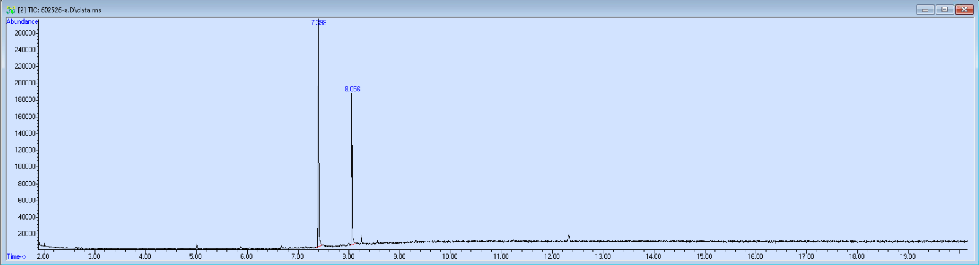Image resolution: width=980 pixels, height=265 pixels.
Task: Click the TIC window app icon
Action: click(10, 10)
